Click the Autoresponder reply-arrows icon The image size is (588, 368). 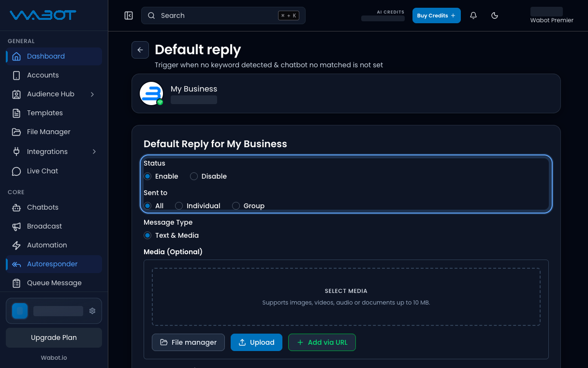[16, 264]
